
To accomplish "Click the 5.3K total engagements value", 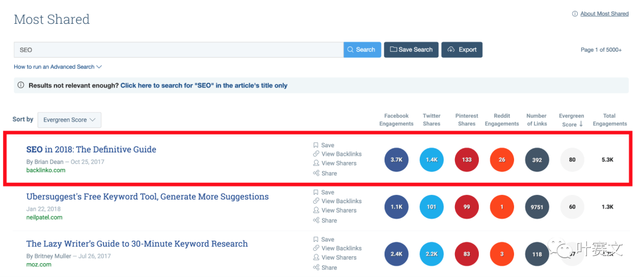I will (x=608, y=160).
